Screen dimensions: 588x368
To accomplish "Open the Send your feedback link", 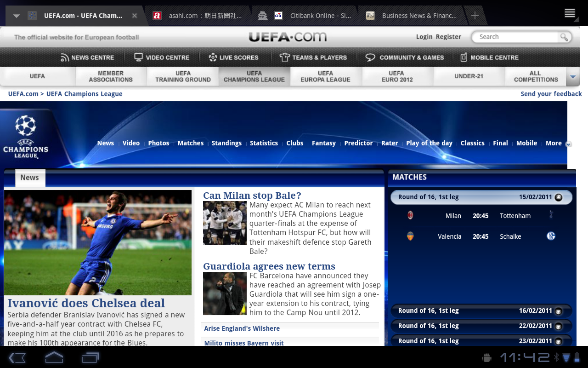I will pos(551,94).
